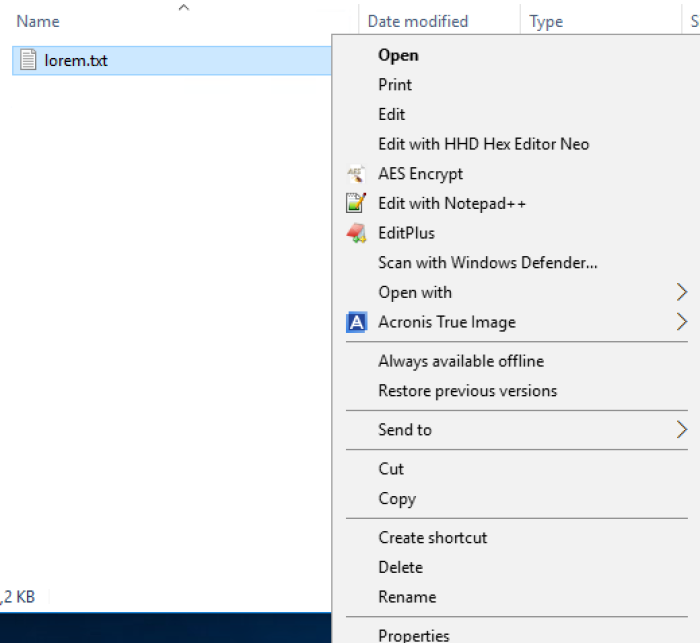700x643 pixels.
Task: Open the Open with menu entry
Action: tap(517, 292)
